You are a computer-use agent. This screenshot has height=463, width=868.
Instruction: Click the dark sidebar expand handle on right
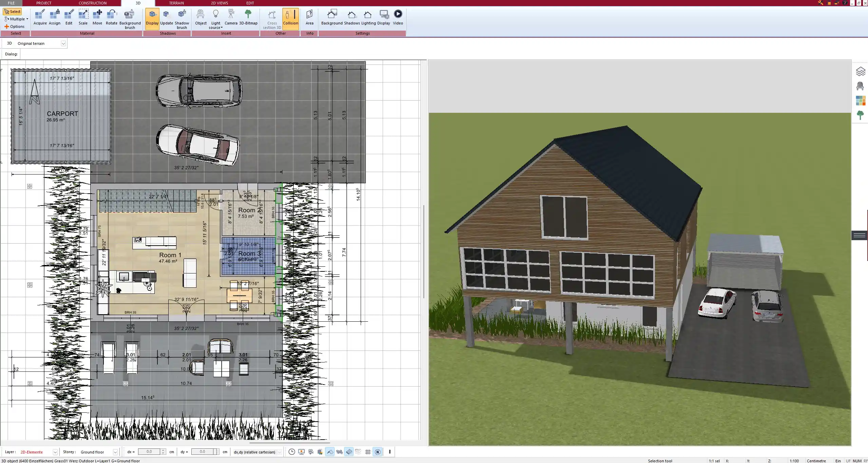(859, 235)
